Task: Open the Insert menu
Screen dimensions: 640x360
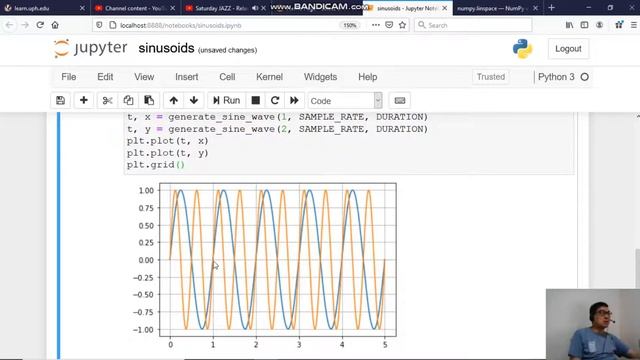Action: coord(187,77)
